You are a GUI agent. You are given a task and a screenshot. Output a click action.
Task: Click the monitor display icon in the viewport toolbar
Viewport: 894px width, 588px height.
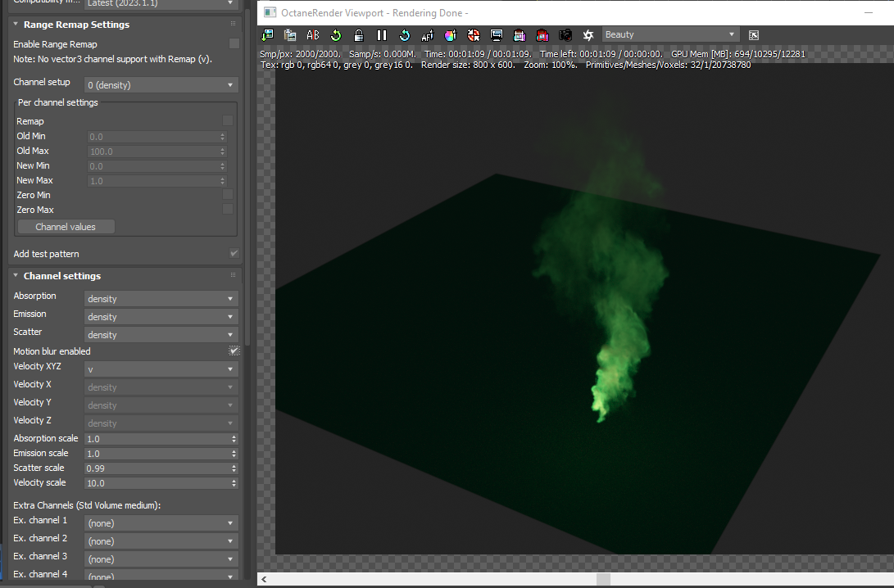coord(497,35)
